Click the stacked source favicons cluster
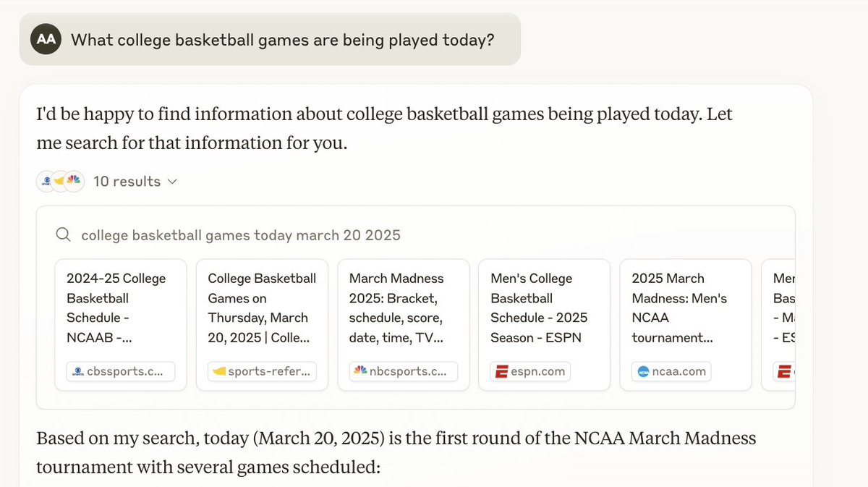 61,181
